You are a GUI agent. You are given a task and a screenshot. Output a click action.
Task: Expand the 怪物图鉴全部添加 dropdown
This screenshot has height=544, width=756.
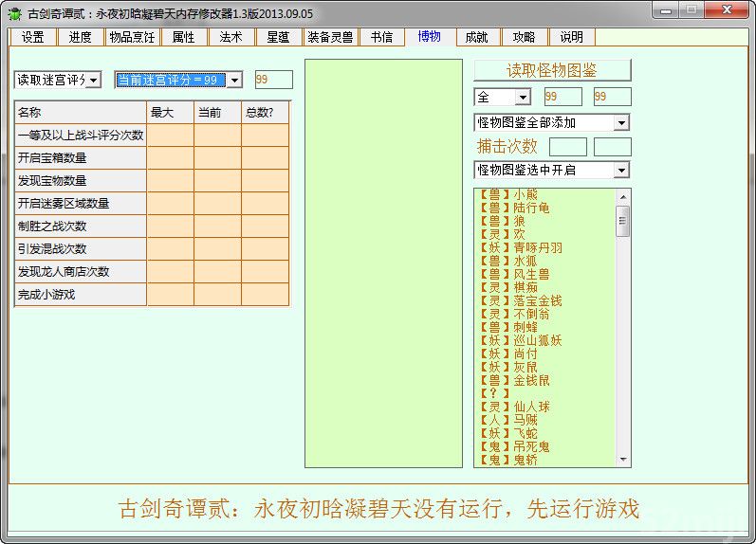click(621, 123)
